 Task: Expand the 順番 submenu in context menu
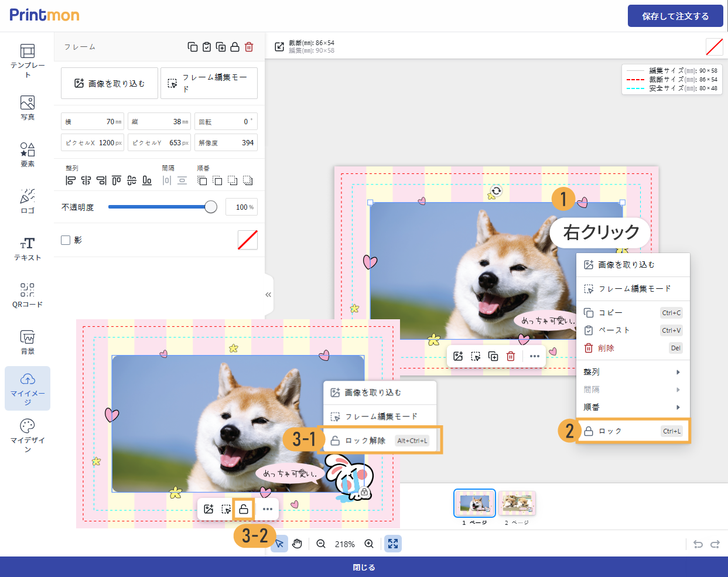pyautogui.click(x=633, y=407)
